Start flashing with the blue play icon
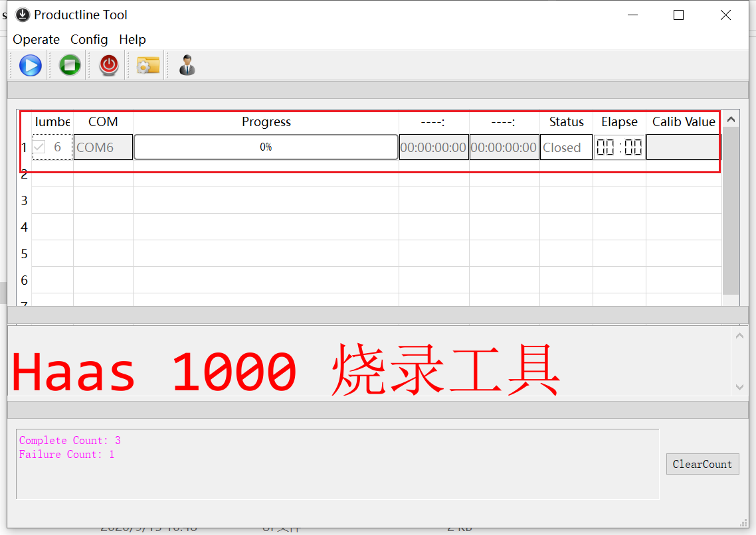This screenshot has width=756, height=535. point(31,66)
